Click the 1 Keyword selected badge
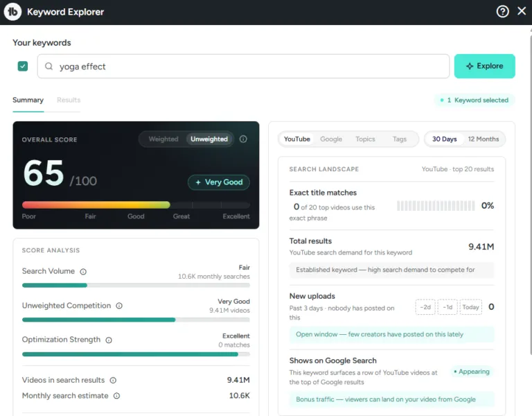This screenshot has width=532, height=416. 475,100
